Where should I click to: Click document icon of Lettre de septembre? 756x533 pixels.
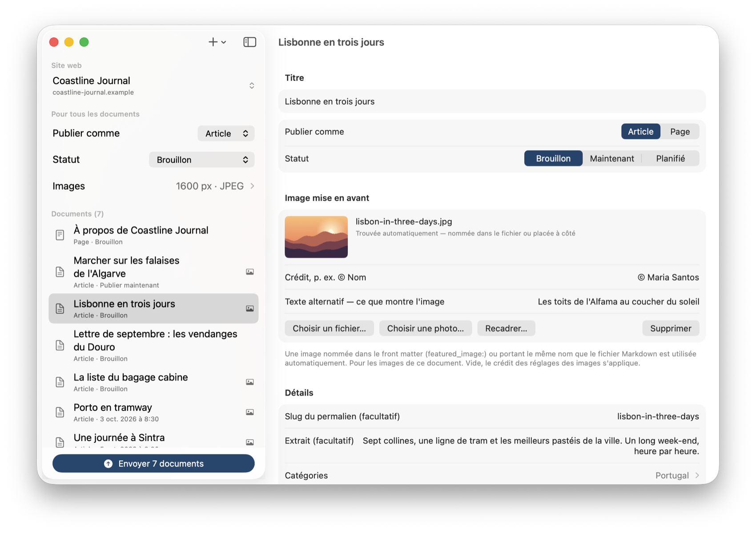click(x=60, y=345)
